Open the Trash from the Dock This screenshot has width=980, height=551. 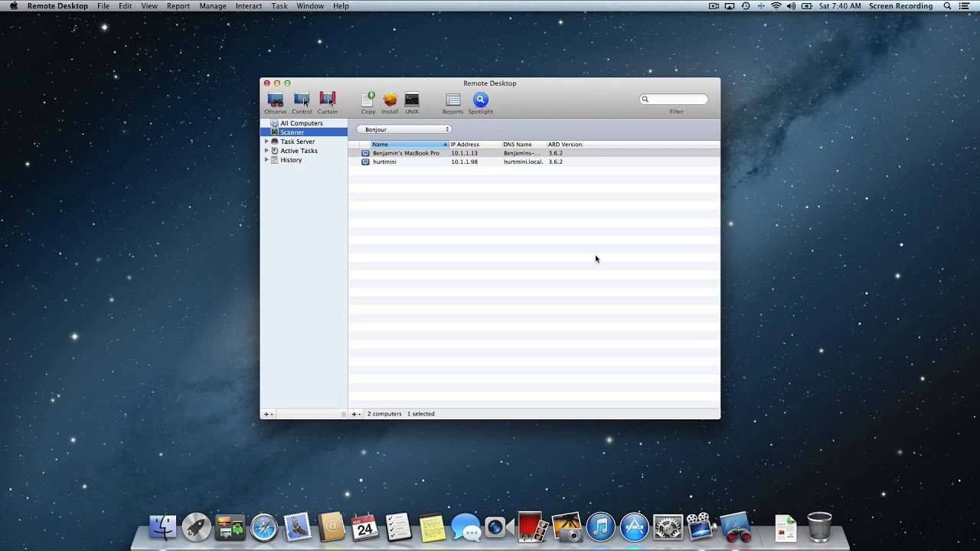pyautogui.click(x=819, y=527)
